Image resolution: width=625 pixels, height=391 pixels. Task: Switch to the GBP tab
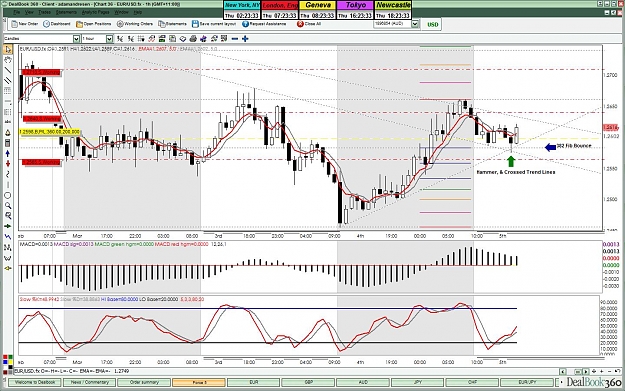[x=308, y=382]
